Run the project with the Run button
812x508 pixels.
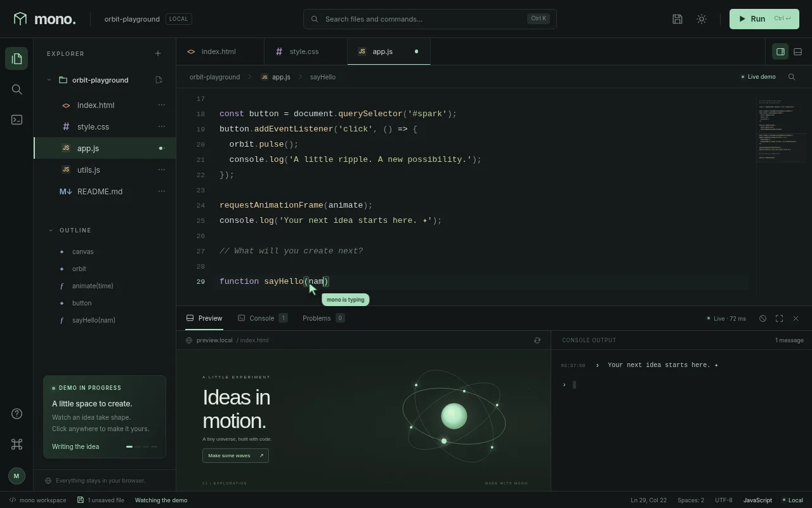(x=764, y=19)
